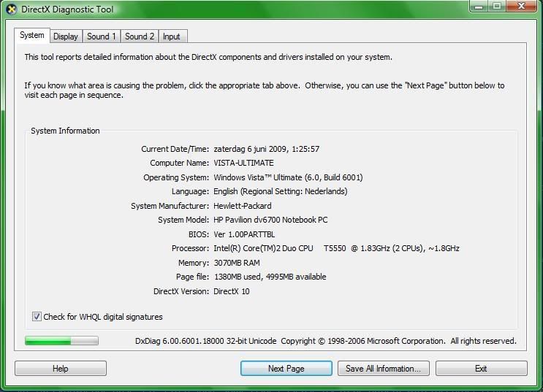The width and height of the screenshot is (543, 392).
Task: Toggle Check for WHQL digital signatures checkbox
Action: tap(37, 316)
